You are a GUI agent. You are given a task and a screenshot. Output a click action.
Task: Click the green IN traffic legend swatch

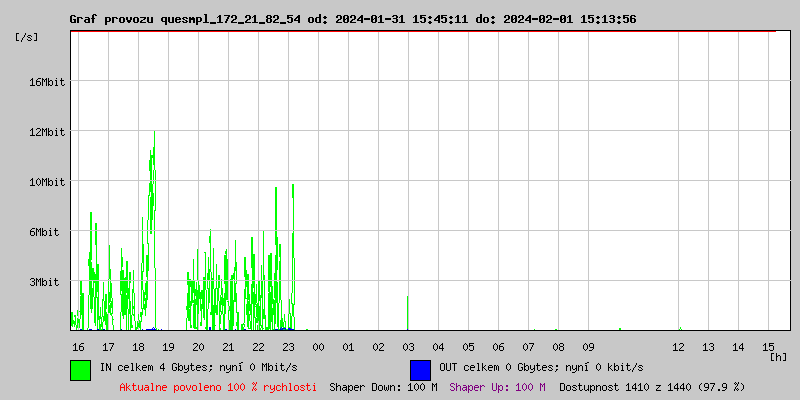(x=80, y=369)
